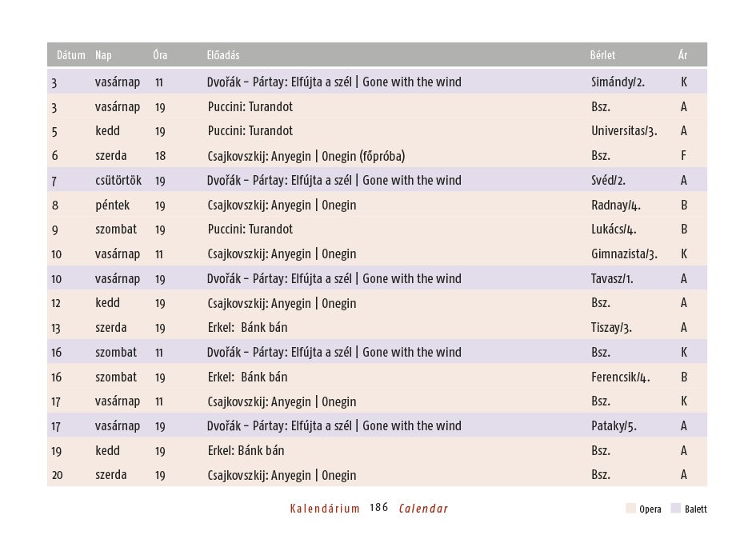Select the Gimnazista/3. subscription entry
The width and height of the screenshot is (756, 543).
[x=624, y=254]
